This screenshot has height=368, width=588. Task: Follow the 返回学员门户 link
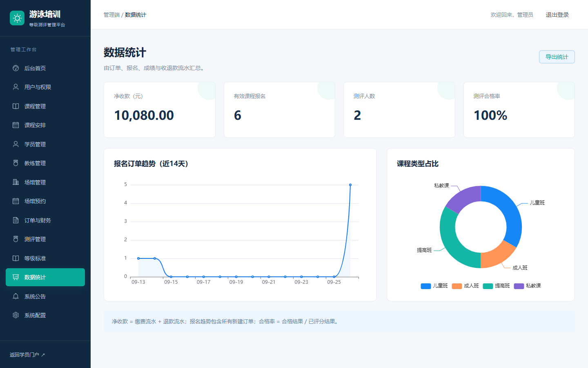[27, 355]
